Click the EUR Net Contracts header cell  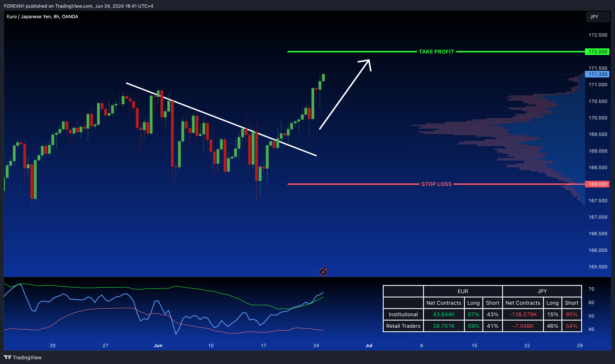tap(444, 303)
